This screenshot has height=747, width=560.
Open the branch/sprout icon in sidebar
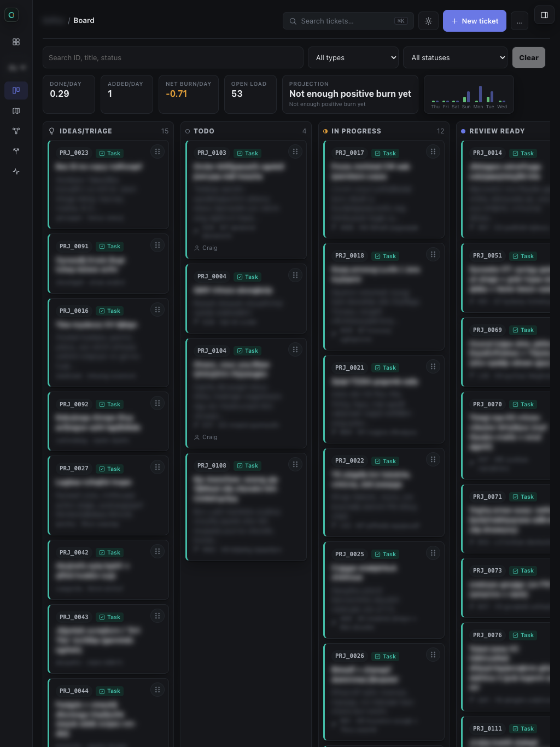coord(16,151)
